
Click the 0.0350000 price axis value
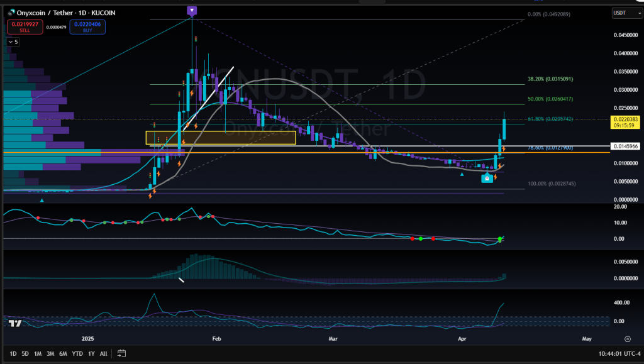[x=626, y=72]
